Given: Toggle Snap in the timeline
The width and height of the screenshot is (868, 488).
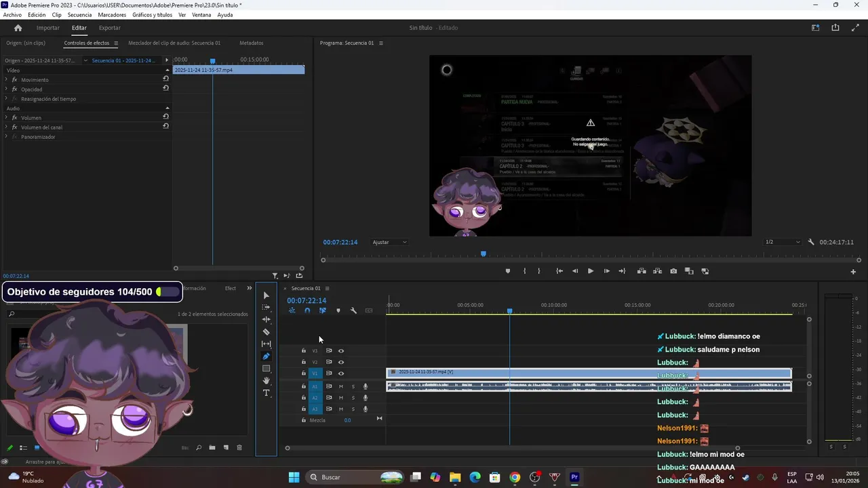Looking at the screenshot, I should (307, 310).
